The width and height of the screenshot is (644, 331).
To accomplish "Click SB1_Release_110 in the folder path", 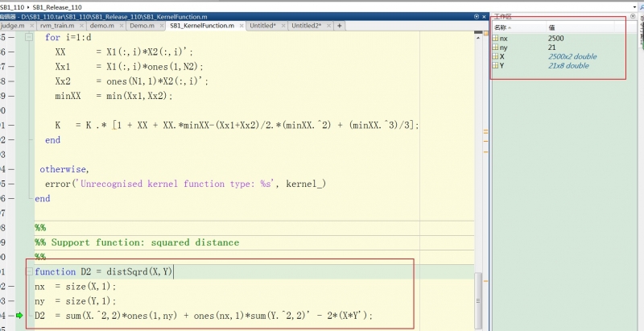I will 57,6.
